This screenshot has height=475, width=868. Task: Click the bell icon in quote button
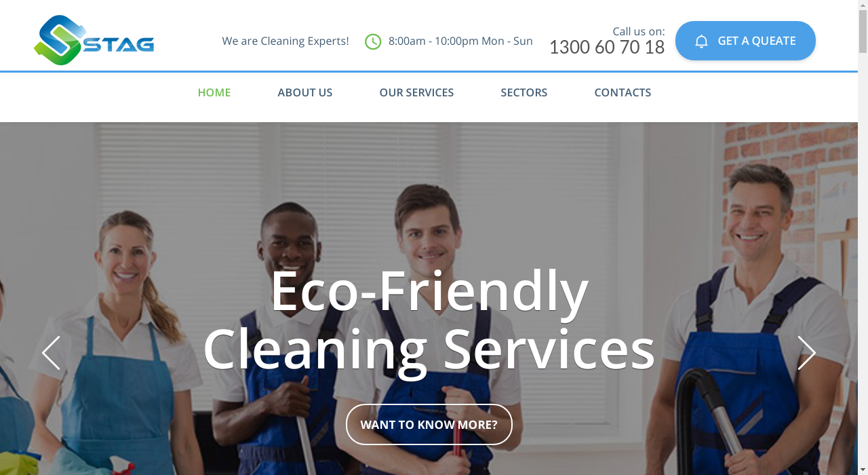(x=701, y=41)
